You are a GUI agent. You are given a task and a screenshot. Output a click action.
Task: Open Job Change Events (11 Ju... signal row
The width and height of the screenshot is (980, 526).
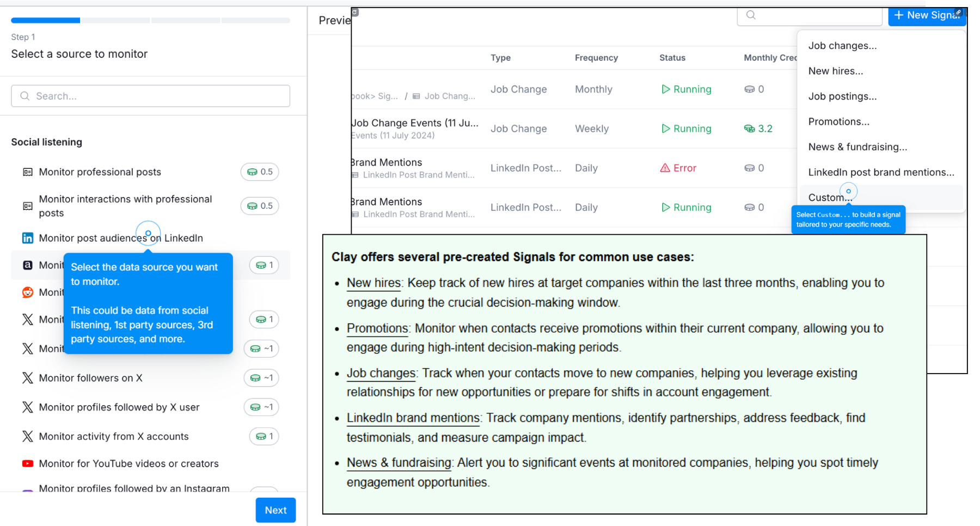(x=415, y=123)
